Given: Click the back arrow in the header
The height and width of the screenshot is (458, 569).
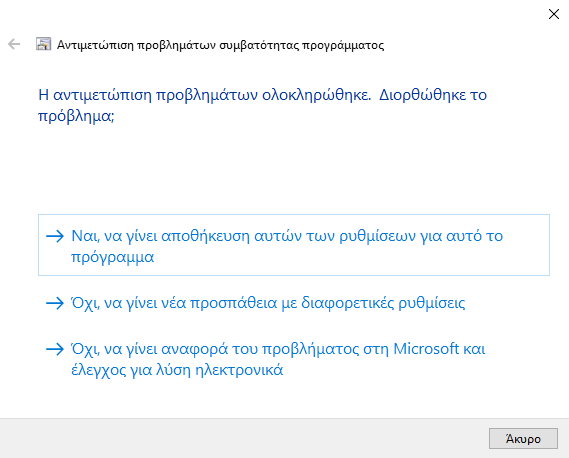Looking at the screenshot, I should pos(14,44).
